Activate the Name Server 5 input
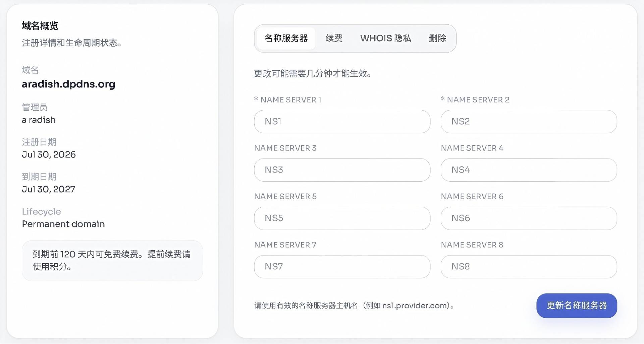This screenshot has width=644, height=344. point(342,218)
